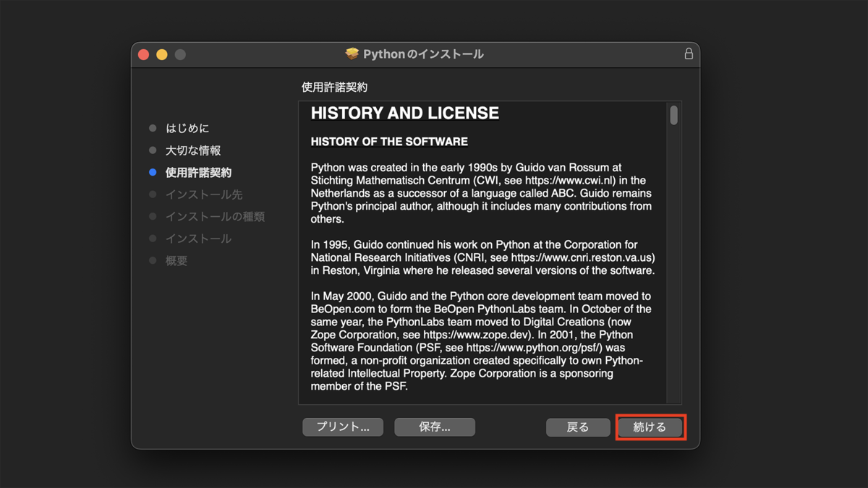Click the HISTORY OF THE SOFTWARE subheading
This screenshot has width=868, height=488.
(x=389, y=142)
